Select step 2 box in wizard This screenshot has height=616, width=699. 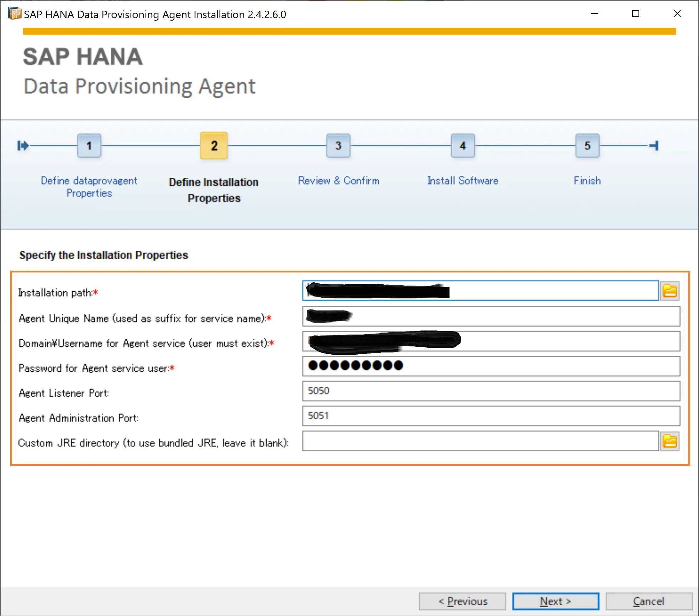point(214,145)
